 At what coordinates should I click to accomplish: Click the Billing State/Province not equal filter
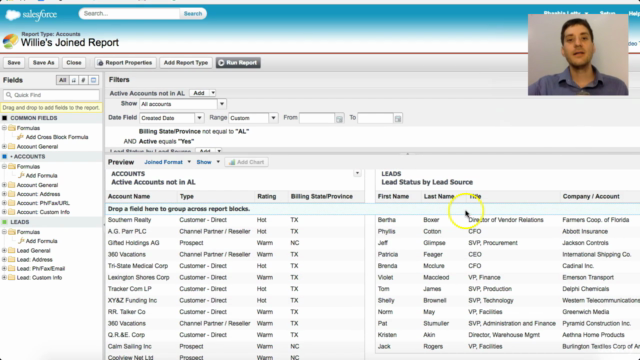coord(194,131)
